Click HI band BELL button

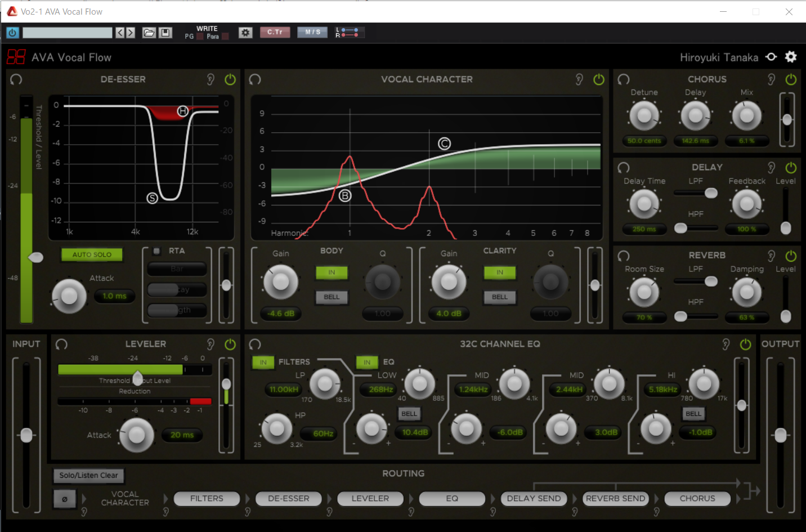693,414
